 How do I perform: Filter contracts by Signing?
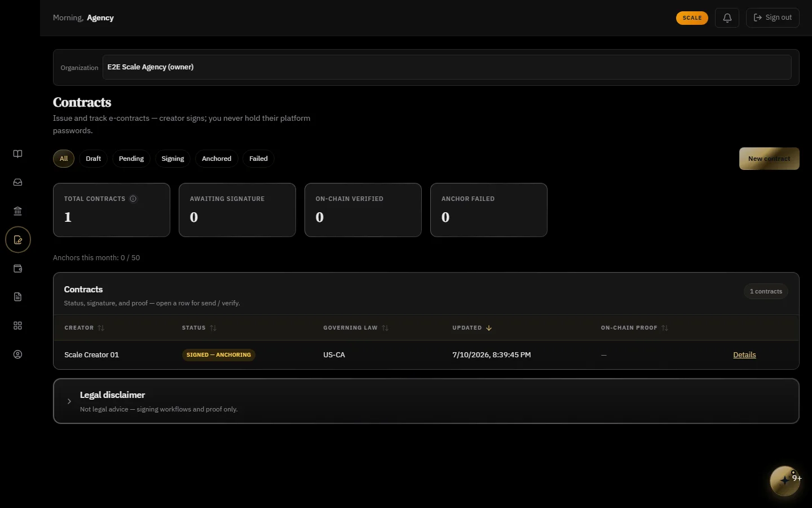(173, 159)
